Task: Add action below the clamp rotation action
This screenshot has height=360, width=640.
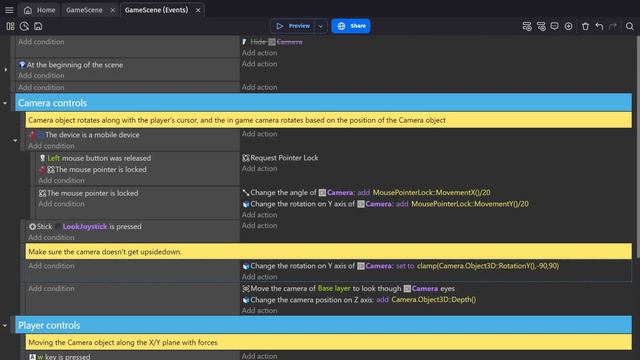Action: tap(260, 277)
